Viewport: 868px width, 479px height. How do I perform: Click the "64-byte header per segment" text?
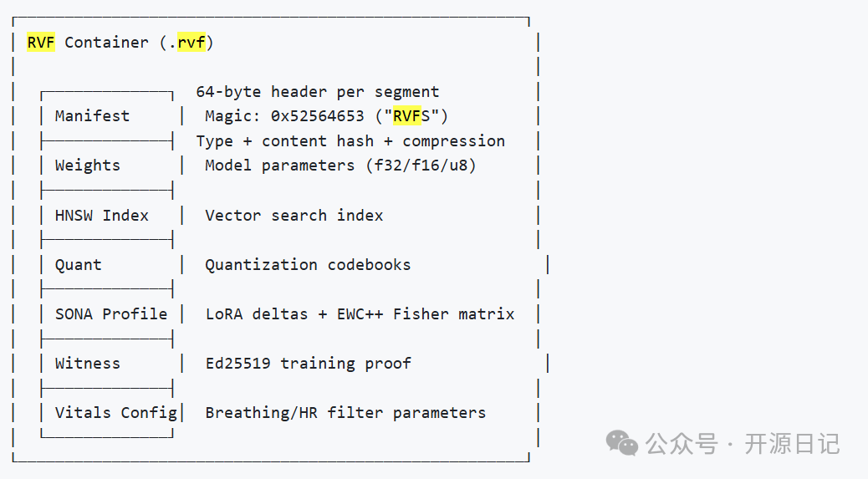pos(317,92)
